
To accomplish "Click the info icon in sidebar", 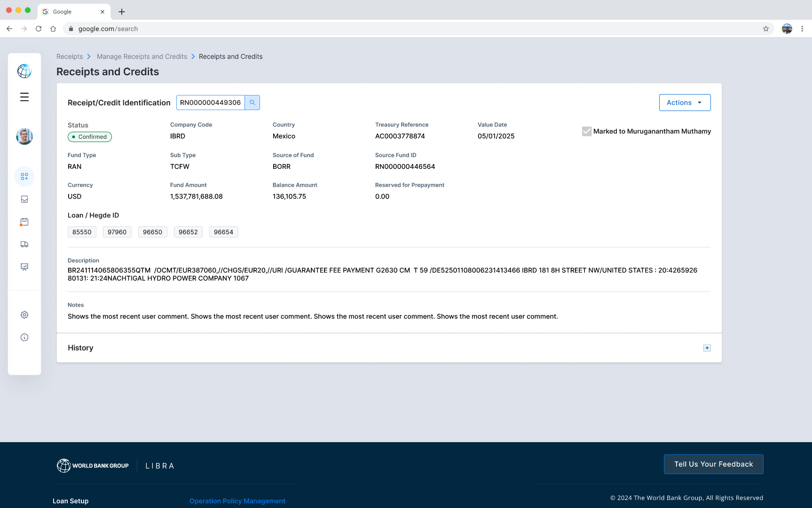I will [x=24, y=337].
